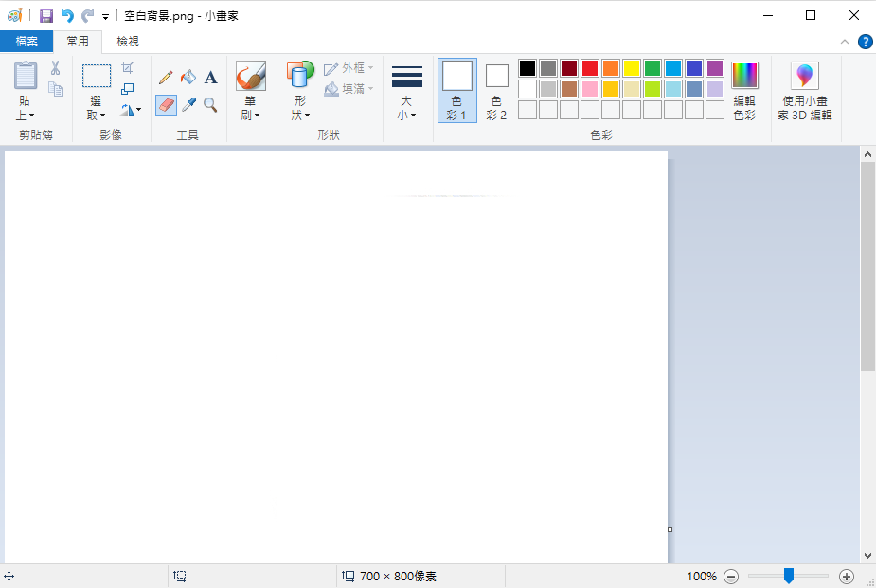The height and width of the screenshot is (588, 876).
Task: Switch to the View (檢視) tab
Action: 128,42
